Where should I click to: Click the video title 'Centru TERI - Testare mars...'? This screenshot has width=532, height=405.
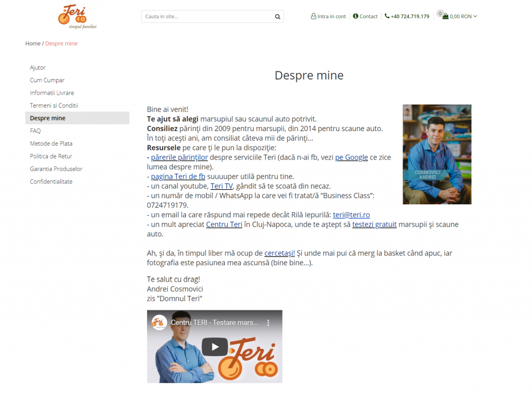click(215, 323)
